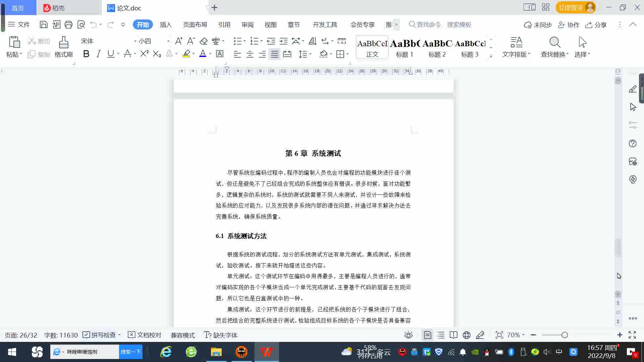Expand text highlight color dropdown arrow
This screenshot has height=362, width=644.
(194, 54)
